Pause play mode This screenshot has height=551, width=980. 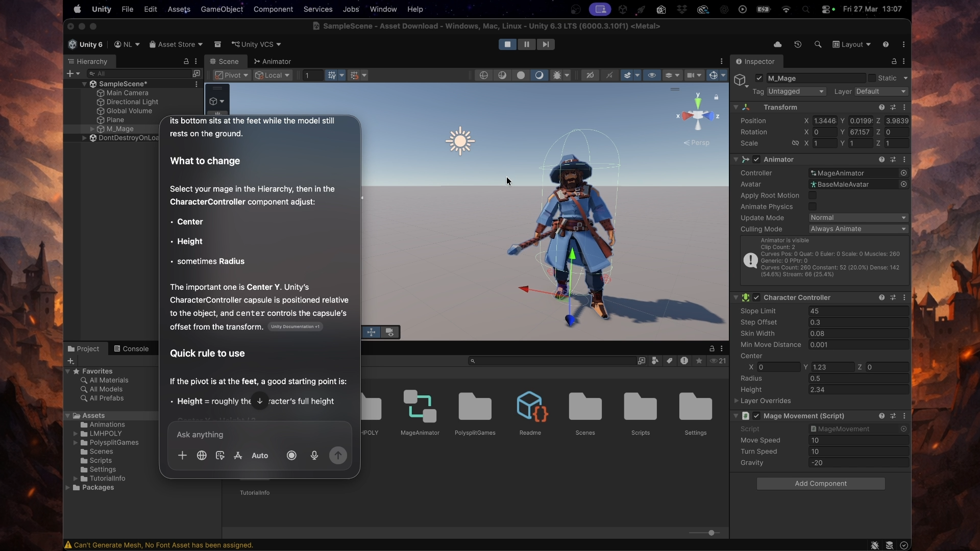[526, 44]
